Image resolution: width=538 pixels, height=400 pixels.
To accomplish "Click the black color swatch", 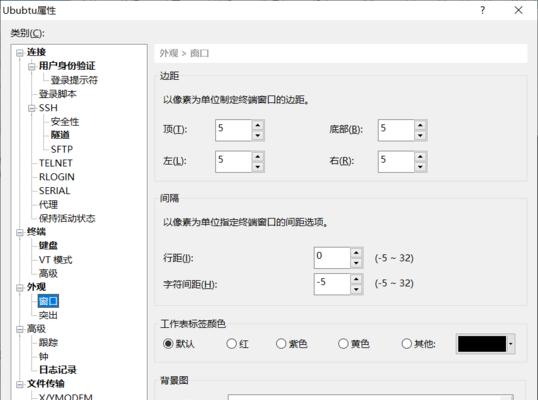I will (x=482, y=344).
